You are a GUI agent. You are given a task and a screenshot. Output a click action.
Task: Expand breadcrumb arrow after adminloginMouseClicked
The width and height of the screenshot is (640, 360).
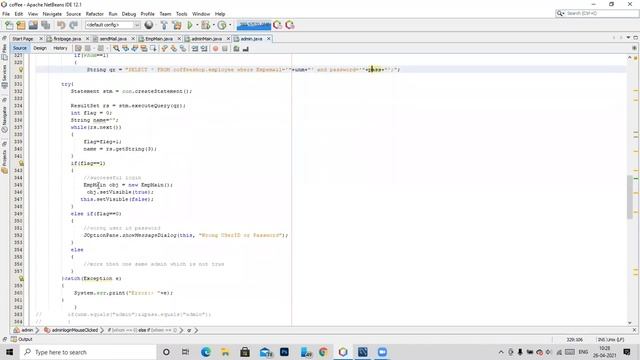pos(102,330)
